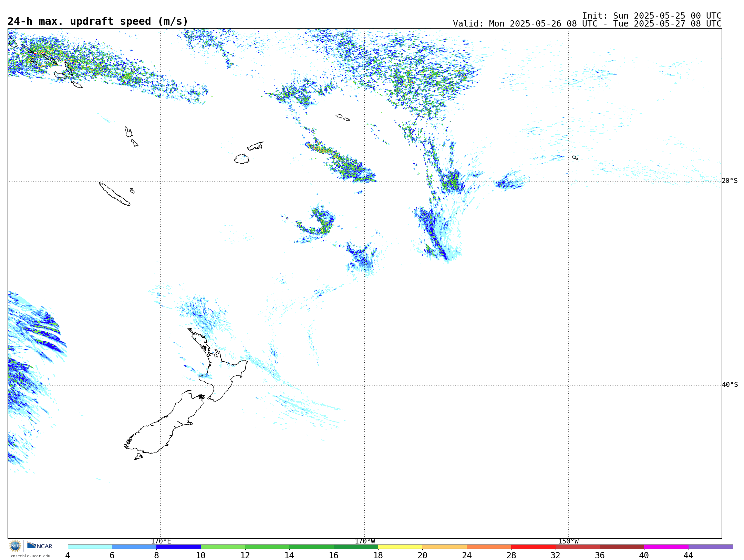Click the 170°W longitude label
Image resolution: width=744 pixels, height=560 pixels.
click(365, 541)
